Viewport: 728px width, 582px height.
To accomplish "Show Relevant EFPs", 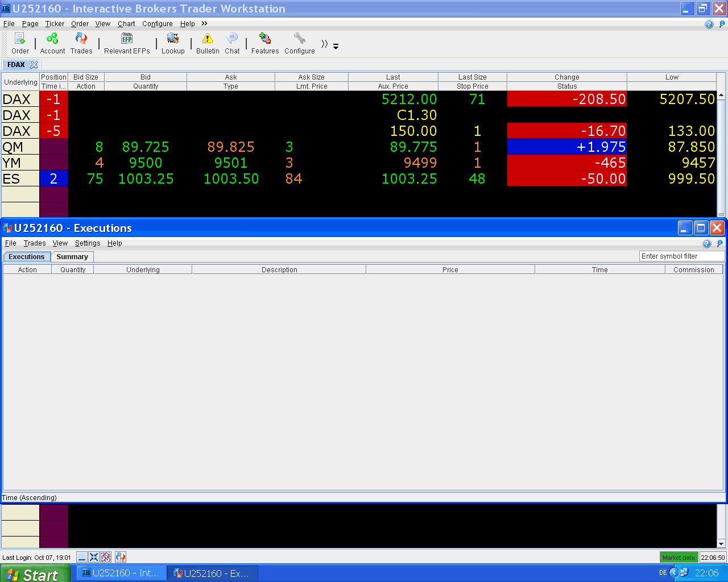I will click(x=127, y=43).
